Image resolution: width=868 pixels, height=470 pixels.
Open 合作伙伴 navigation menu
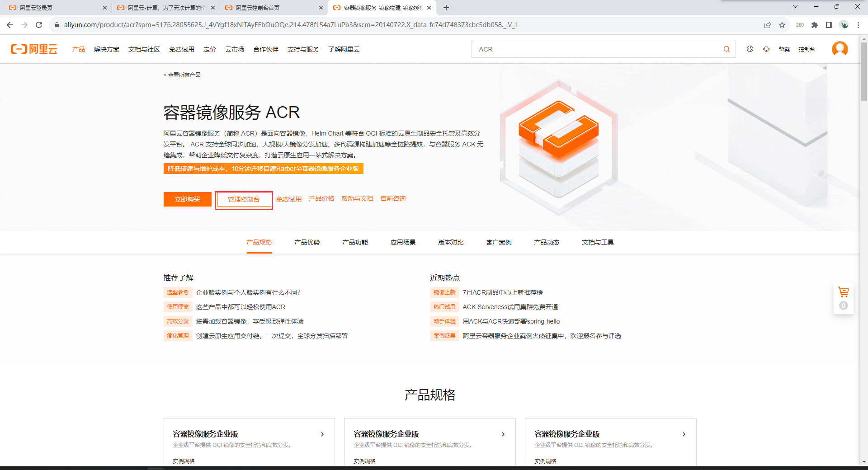266,49
